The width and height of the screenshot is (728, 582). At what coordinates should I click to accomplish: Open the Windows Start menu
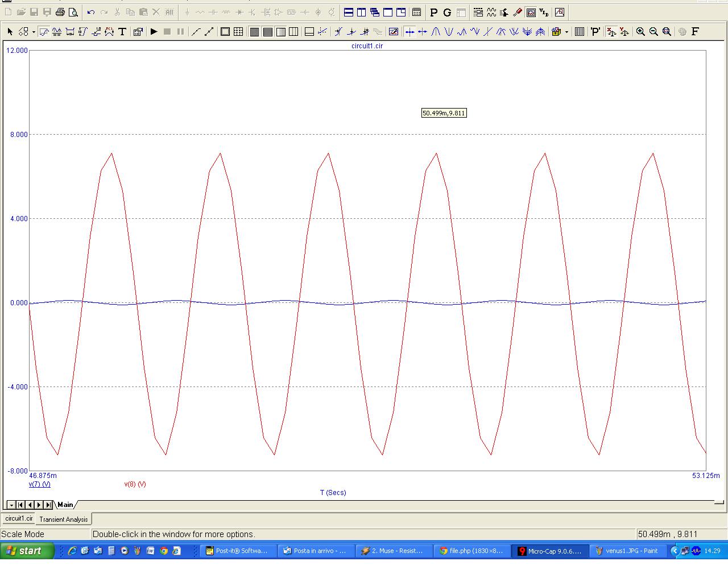[27, 551]
